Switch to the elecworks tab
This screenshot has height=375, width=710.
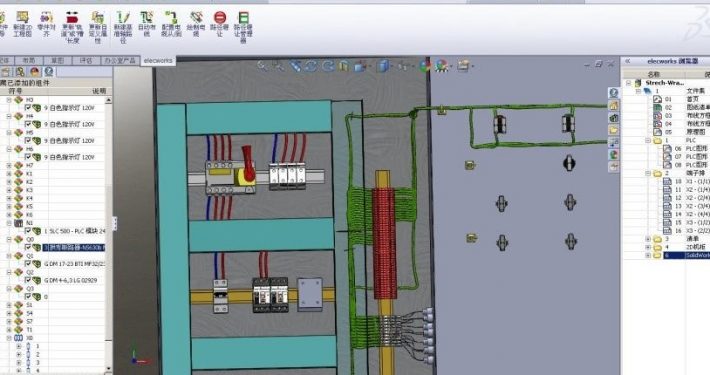coord(158,60)
